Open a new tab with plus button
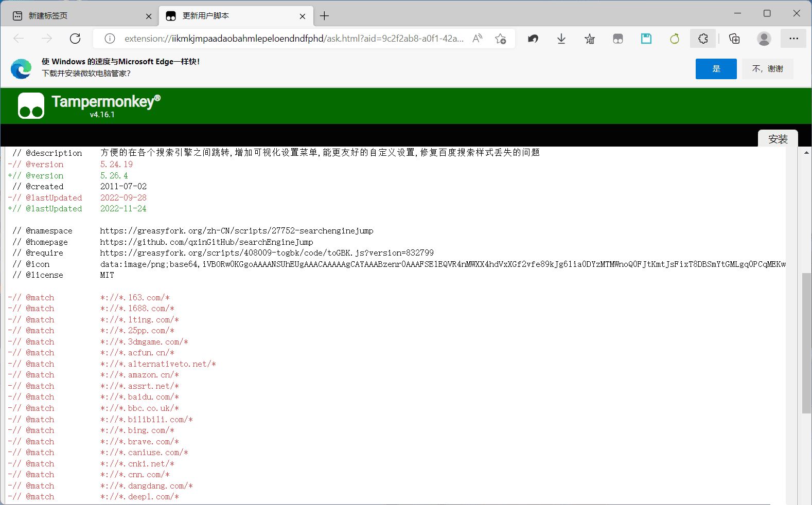 [324, 16]
